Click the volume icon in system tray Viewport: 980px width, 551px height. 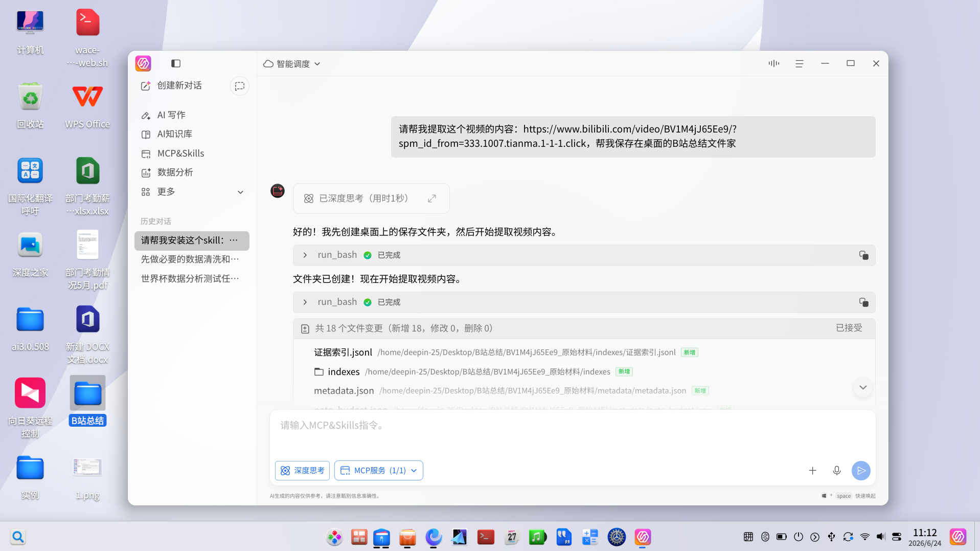pyautogui.click(x=880, y=537)
